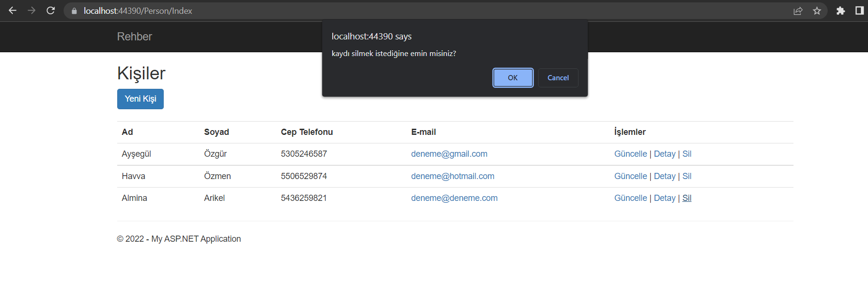Select phone number 5506529874
This screenshot has height=284, width=868.
(x=304, y=176)
